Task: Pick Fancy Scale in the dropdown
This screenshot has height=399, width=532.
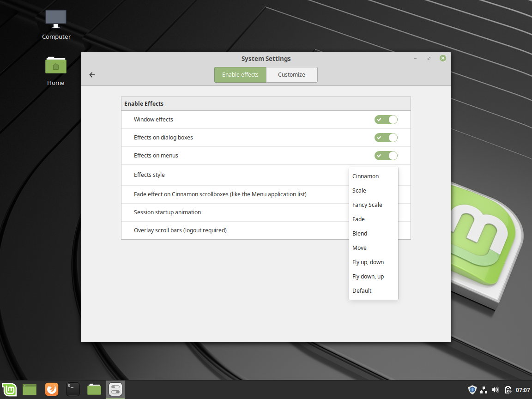Action: pyautogui.click(x=373, y=205)
